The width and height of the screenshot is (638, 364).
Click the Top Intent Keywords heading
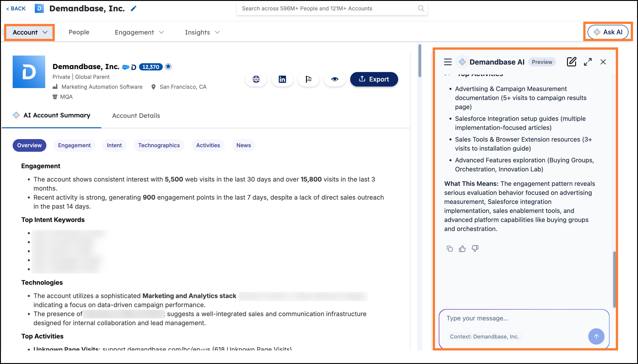point(53,220)
